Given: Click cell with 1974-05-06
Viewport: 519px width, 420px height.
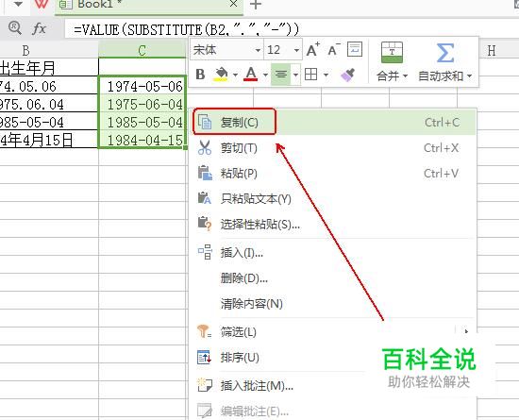Looking at the screenshot, I should click(x=142, y=86).
